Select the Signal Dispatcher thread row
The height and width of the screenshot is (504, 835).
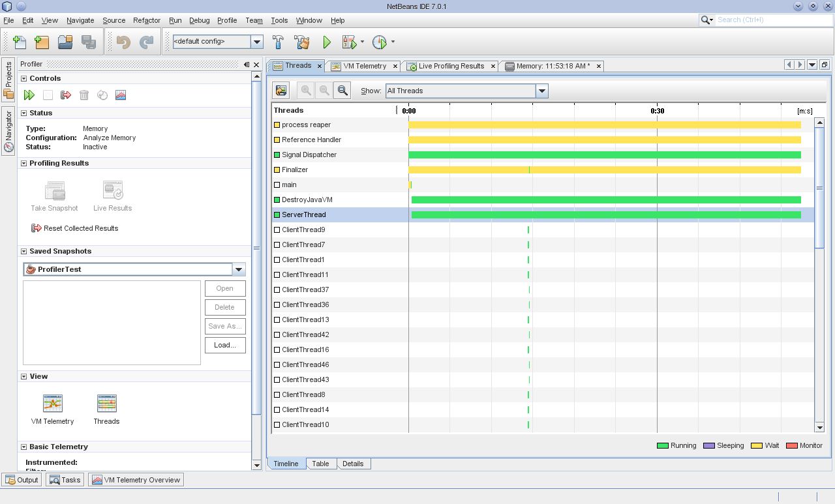pyautogui.click(x=543, y=155)
